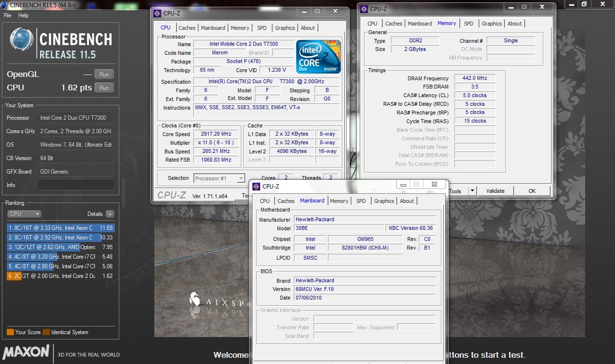Switch to Graphics tab in memory CPU-Z window
This screenshot has width=615, height=364.
pyautogui.click(x=492, y=24)
